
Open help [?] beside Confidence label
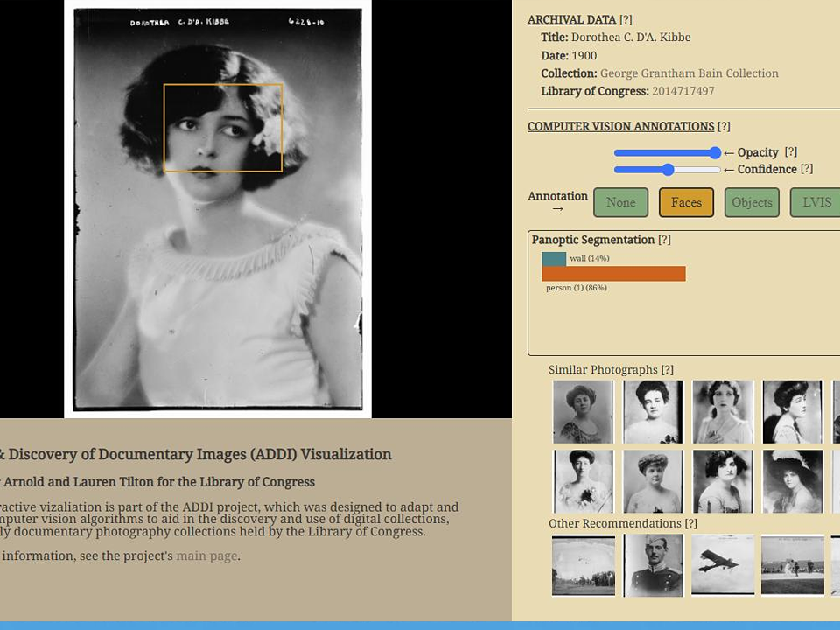coord(807,169)
